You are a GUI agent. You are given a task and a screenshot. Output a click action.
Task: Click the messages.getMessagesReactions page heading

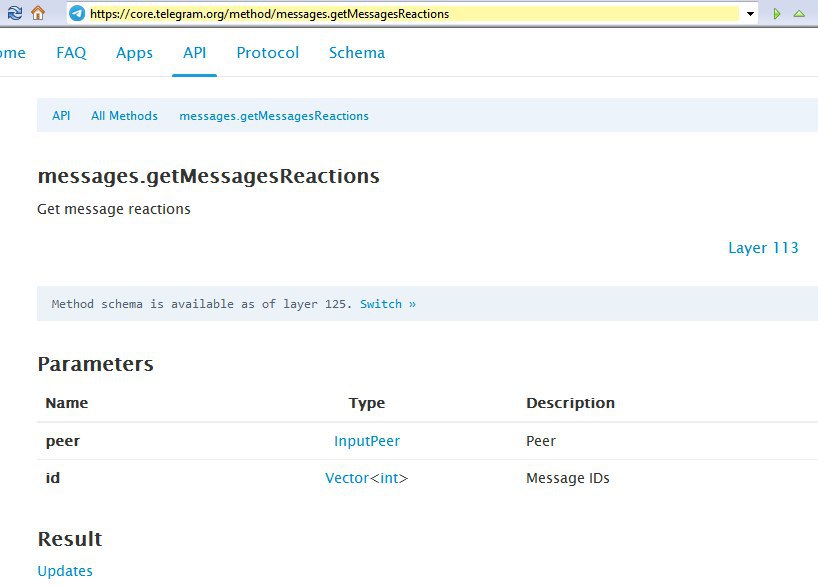click(x=209, y=176)
